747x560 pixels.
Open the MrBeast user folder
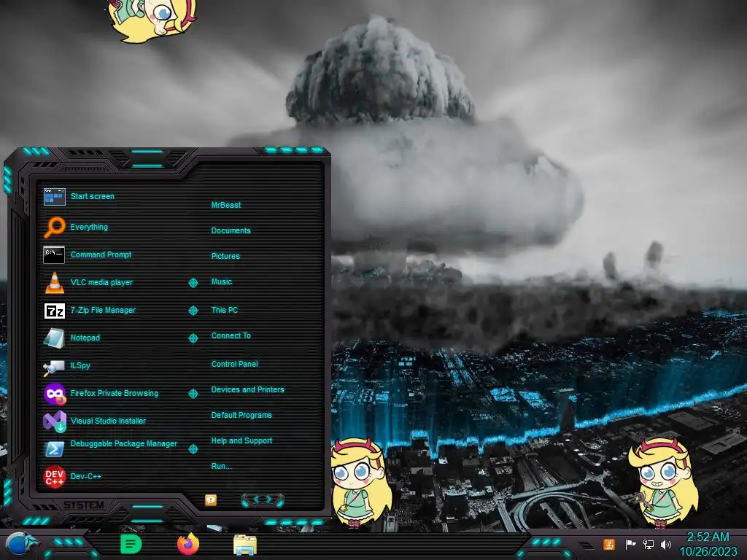click(x=226, y=205)
